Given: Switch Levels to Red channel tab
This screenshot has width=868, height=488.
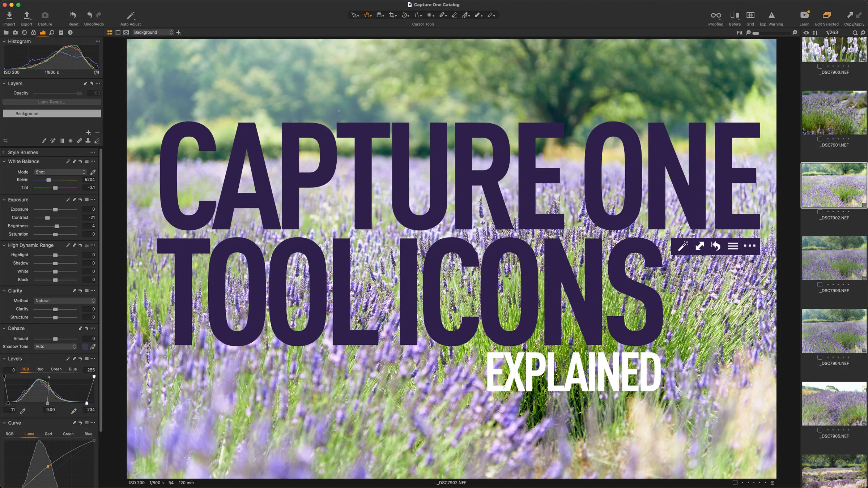Looking at the screenshot, I should (x=40, y=369).
